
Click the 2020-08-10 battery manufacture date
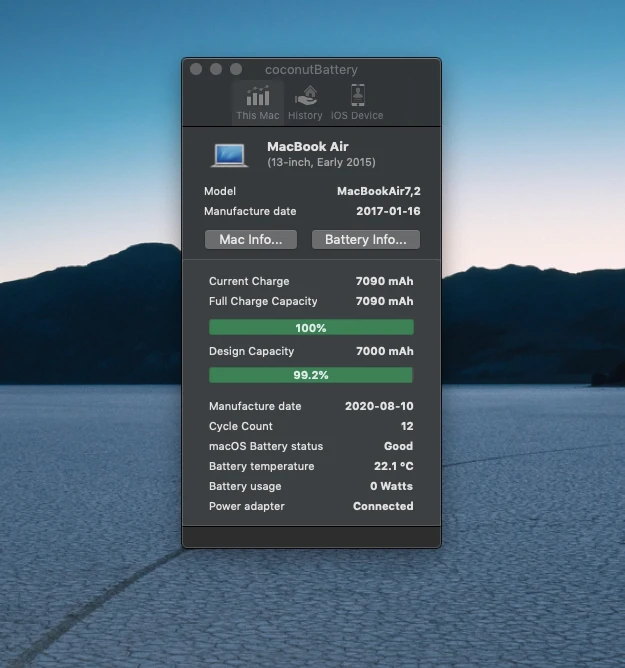379,406
